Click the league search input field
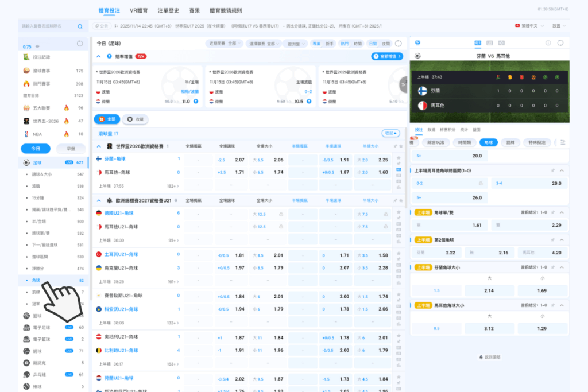This screenshot has height=392, width=588. [47, 26]
